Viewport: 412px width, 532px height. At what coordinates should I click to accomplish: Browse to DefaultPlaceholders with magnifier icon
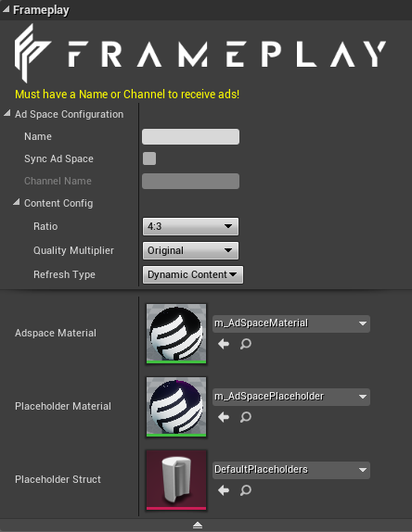[246, 490]
